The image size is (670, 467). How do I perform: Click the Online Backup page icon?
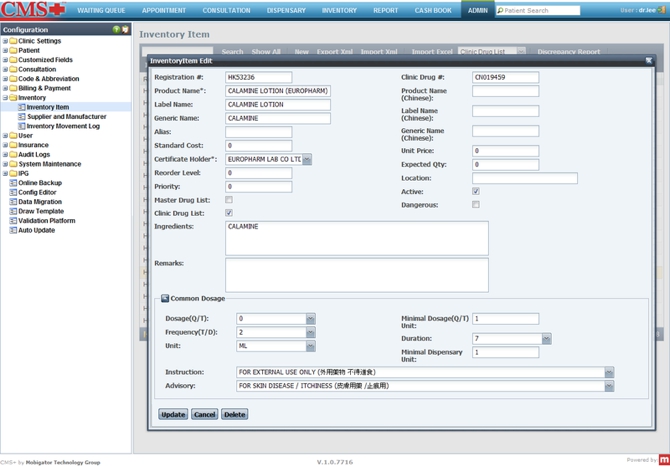(13, 183)
